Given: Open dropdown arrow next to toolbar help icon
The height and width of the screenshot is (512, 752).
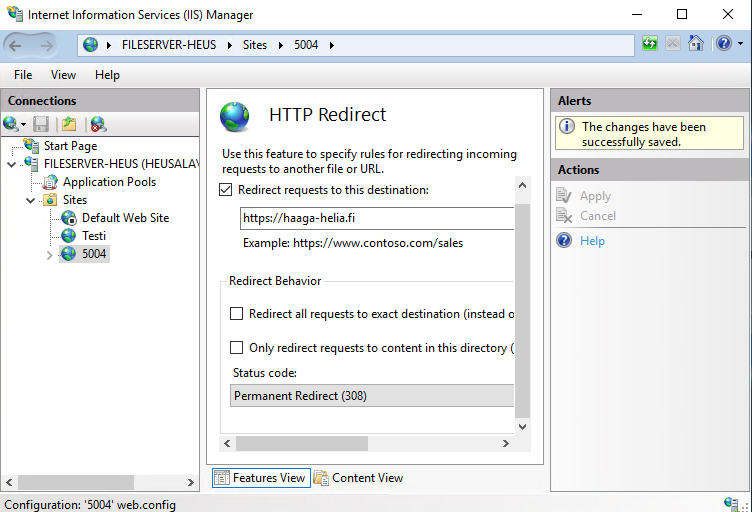Looking at the screenshot, I should pos(740,44).
